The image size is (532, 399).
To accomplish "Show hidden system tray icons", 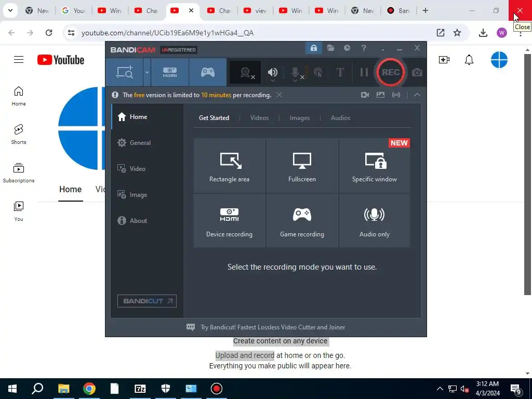I will click(x=440, y=389).
